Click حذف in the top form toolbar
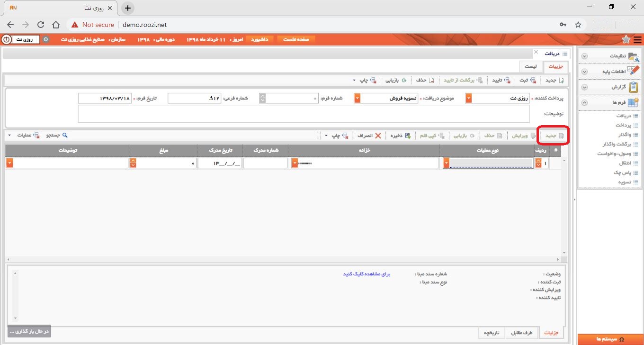 [x=424, y=80]
